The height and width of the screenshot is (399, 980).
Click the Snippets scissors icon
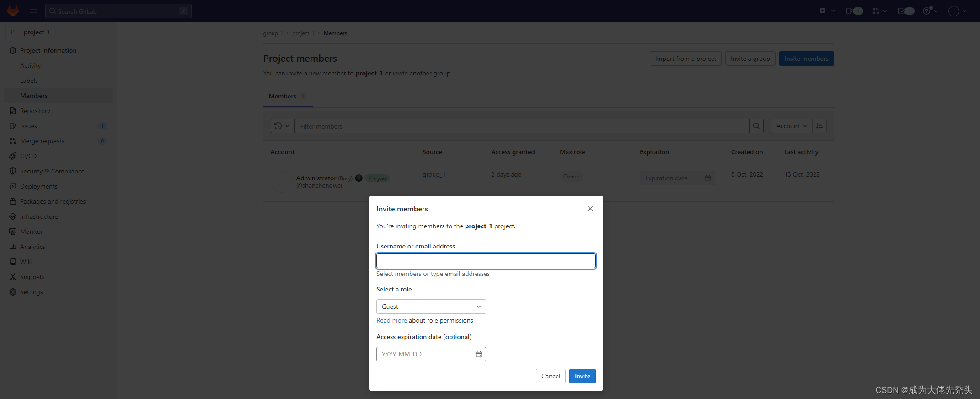point(13,277)
